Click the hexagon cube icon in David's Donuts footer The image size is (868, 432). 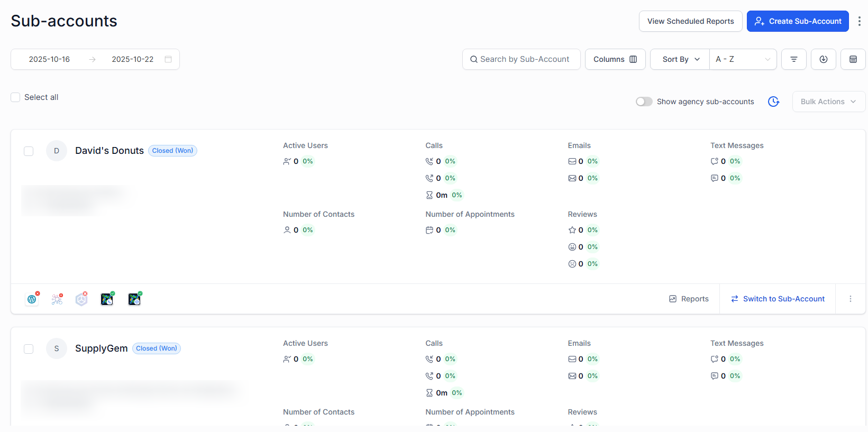(x=81, y=299)
